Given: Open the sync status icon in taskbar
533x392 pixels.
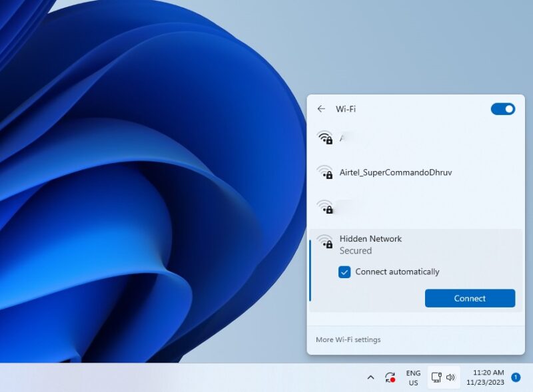Looking at the screenshot, I should pos(390,377).
